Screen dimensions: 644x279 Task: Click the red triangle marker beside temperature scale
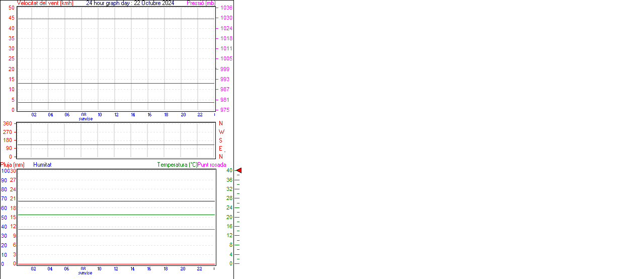(x=239, y=171)
